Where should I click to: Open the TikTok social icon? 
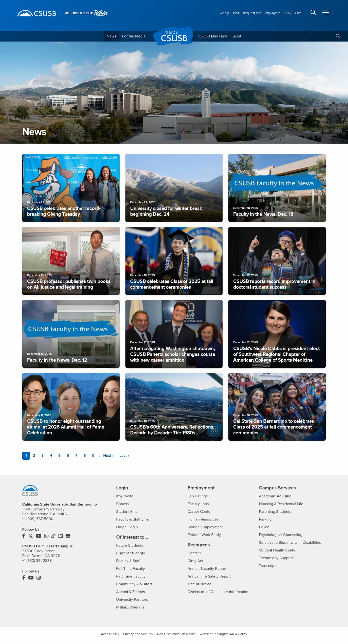pos(53,536)
